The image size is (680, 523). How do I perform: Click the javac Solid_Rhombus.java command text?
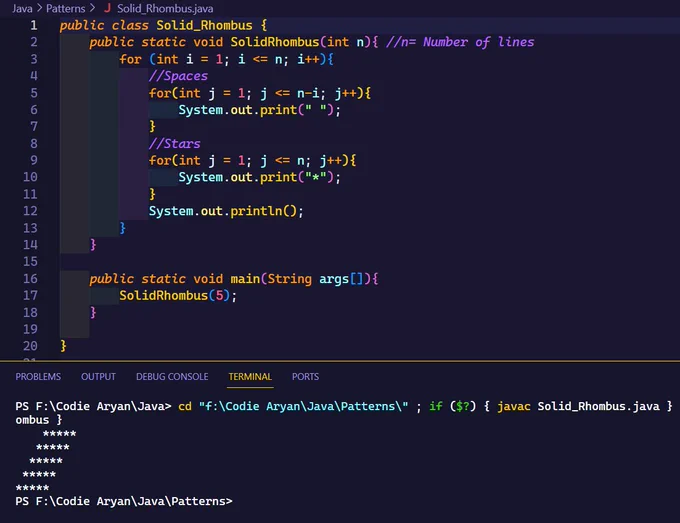coord(578,406)
